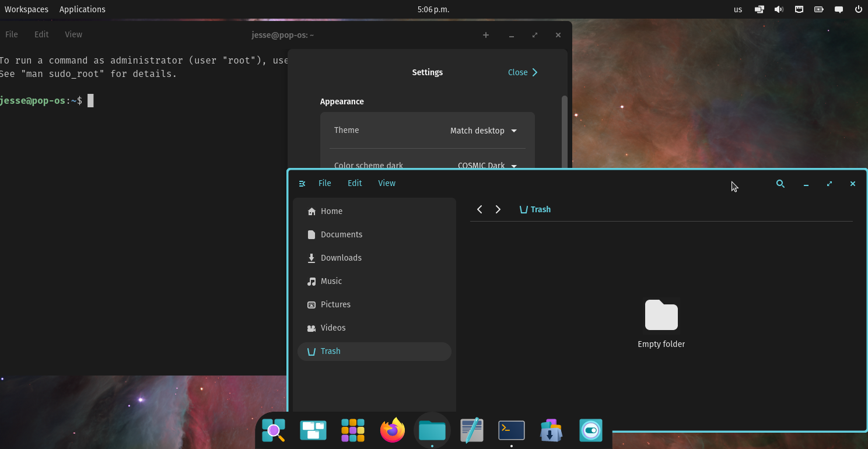Screen dimensions: 868x449
Task: Open Home in Files sidebar
Action: pyautogui.click(x=374, y=211)
